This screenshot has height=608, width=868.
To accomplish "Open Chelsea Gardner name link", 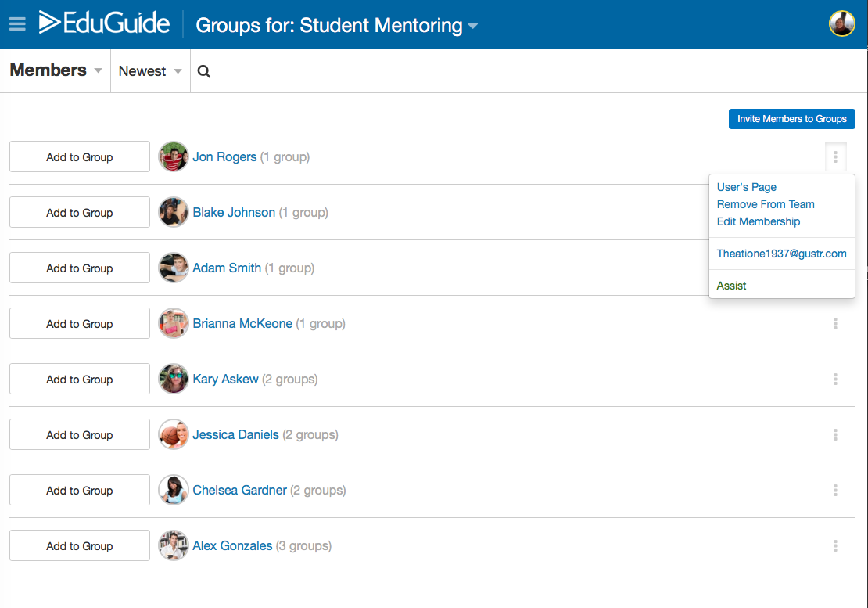I will [x=239, y=490].
